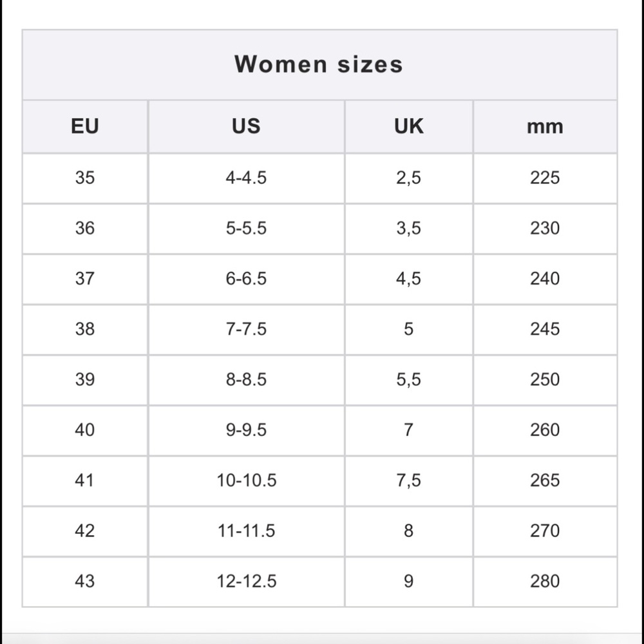Click UK size 3,5 cell
The width and height of the screenshot is (644, 644).
(x=409, y=229)
